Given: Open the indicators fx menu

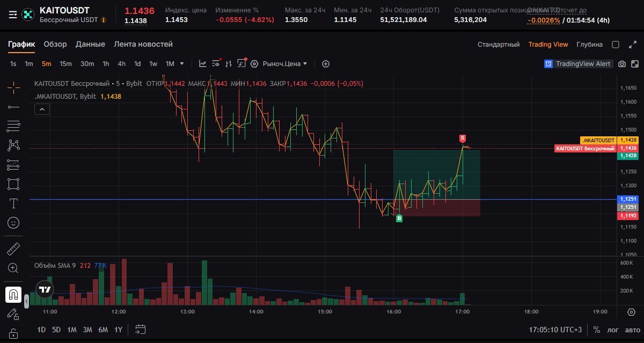Looking at the screenshot, I should point(241,63).
